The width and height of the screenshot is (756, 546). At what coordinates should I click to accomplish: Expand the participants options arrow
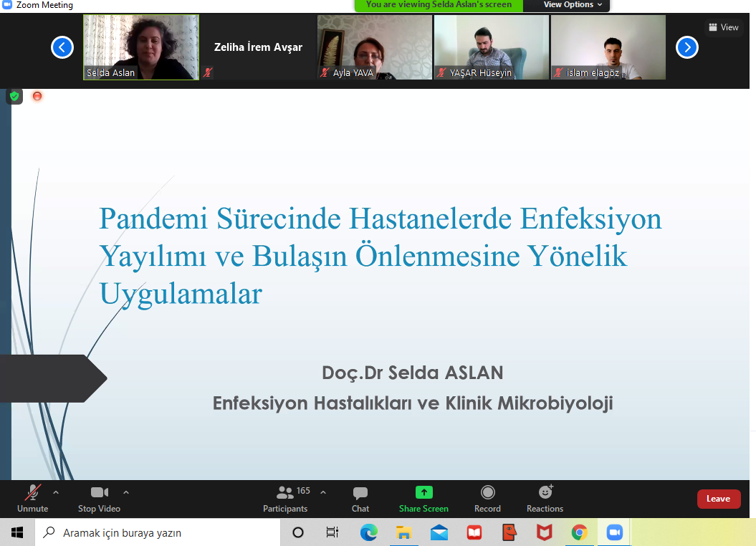323,492
